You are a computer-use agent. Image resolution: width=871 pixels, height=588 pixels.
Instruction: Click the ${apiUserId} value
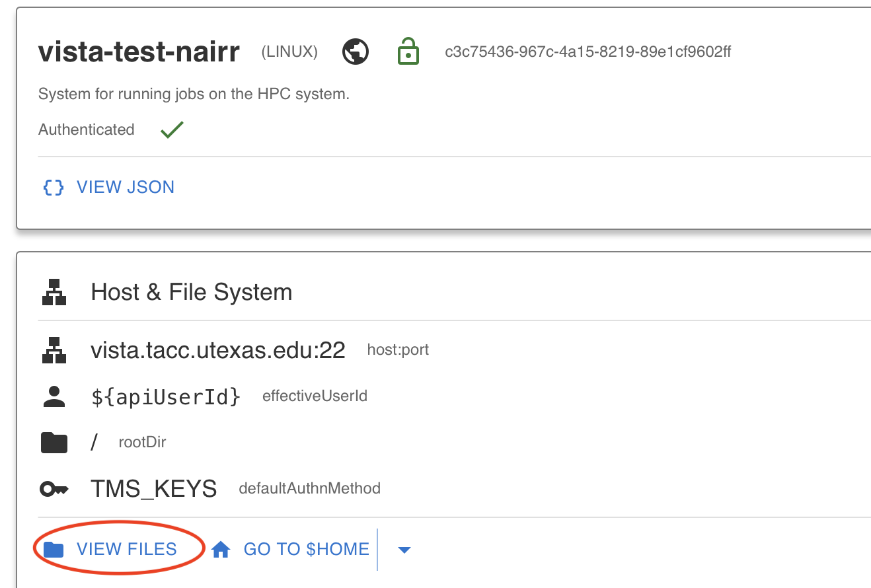coord(166,396)
